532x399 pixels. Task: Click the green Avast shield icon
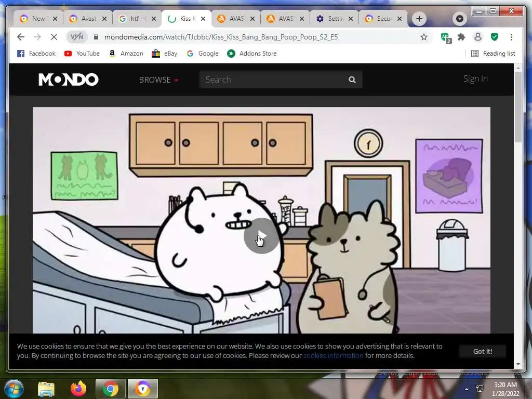(495, 37)
